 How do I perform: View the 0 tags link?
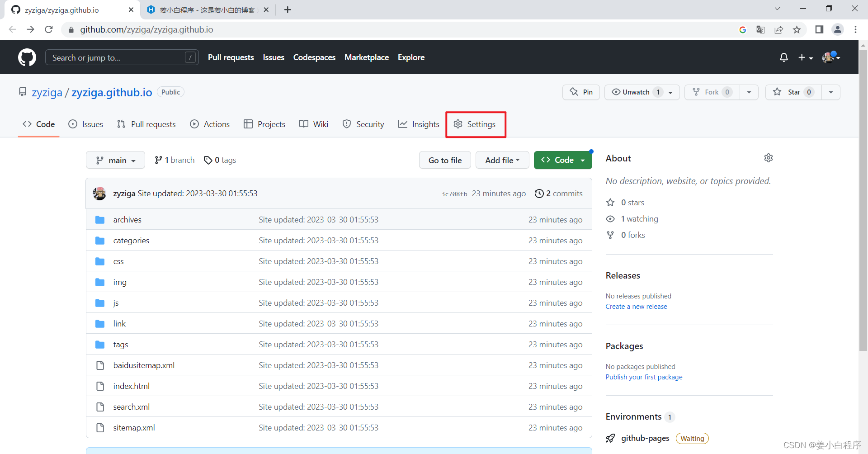[220, 160]
